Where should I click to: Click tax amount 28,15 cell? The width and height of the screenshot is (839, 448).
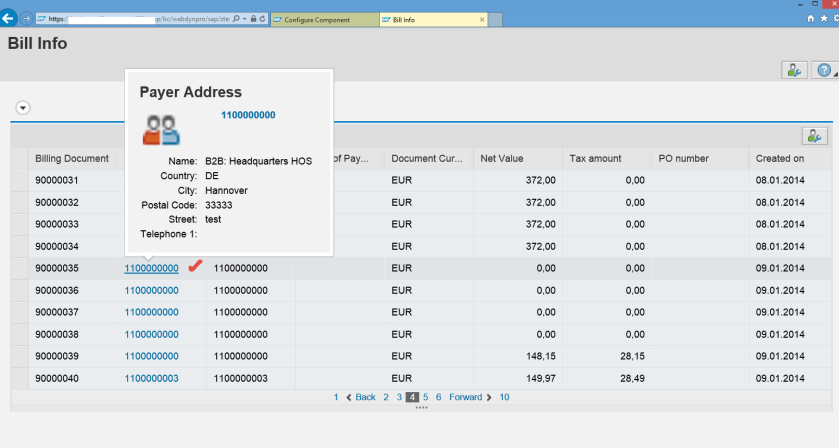[x=607, y=356]
